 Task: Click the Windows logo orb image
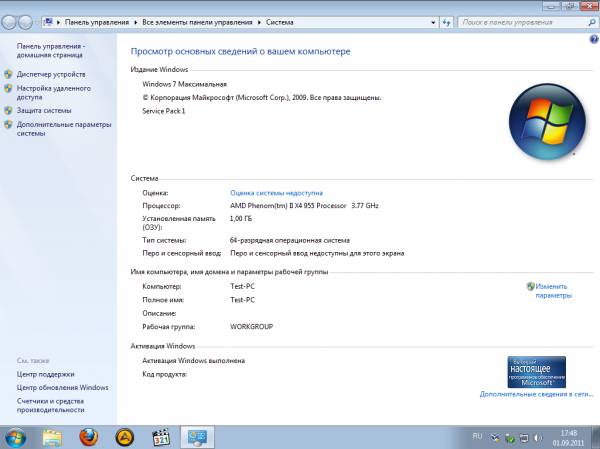pyautogui.click(x=547, y=121)
